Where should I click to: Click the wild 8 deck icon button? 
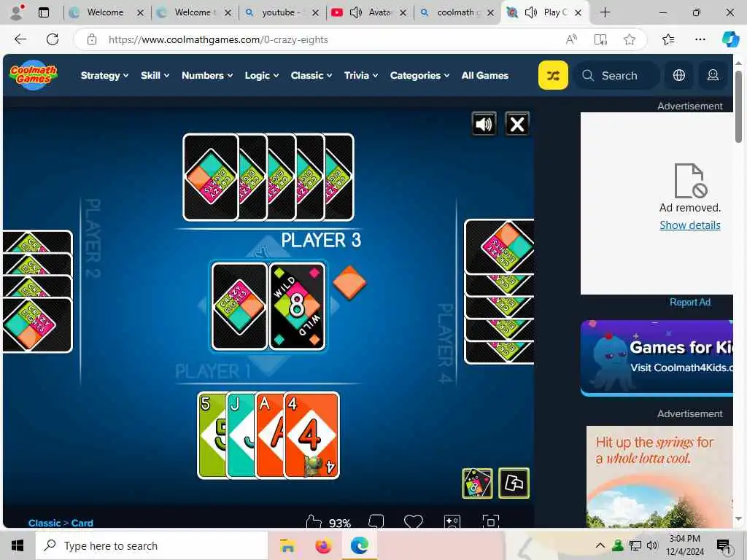pyautogui.click(x=477, y=483)
